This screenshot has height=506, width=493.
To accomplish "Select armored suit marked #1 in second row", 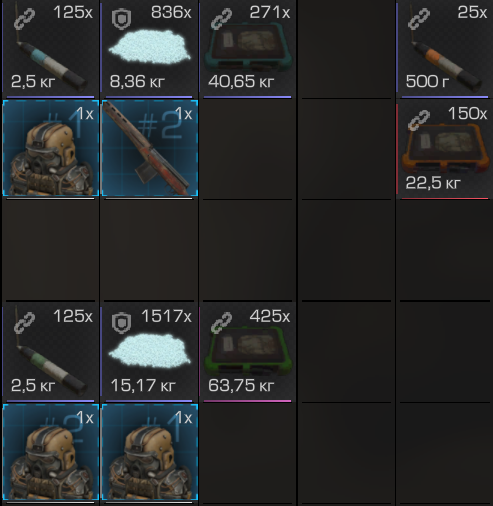I will tap(51, 148).
